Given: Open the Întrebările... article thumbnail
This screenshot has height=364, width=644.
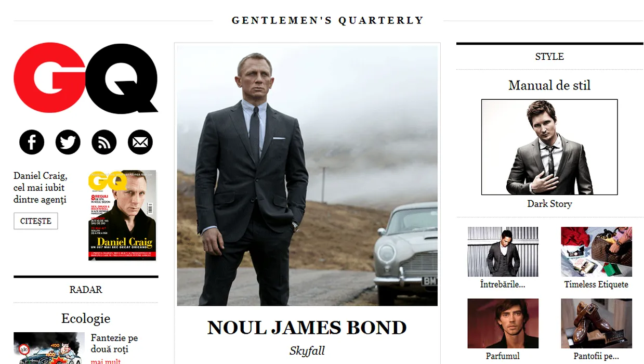Looking at the screenshot, I should click(x=503, y=252).
